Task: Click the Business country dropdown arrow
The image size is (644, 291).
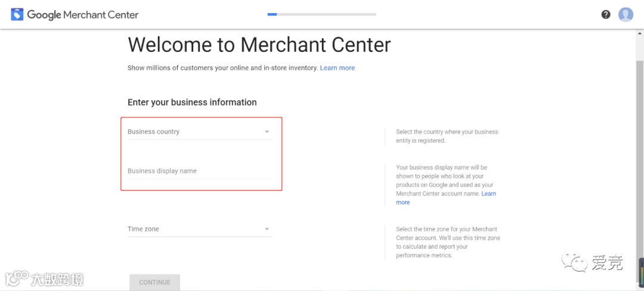Action: pyautogui.click(x=267, y=132)
